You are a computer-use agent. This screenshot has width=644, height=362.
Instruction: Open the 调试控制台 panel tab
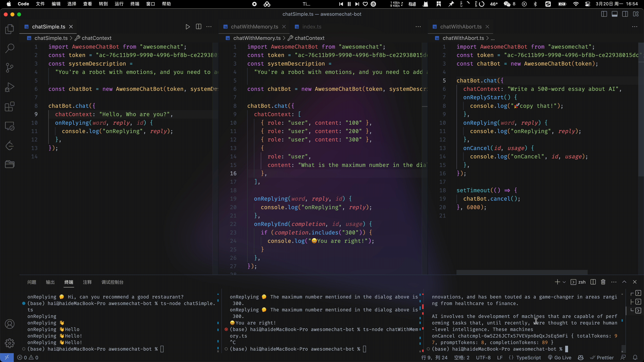[x=112, y=282]
